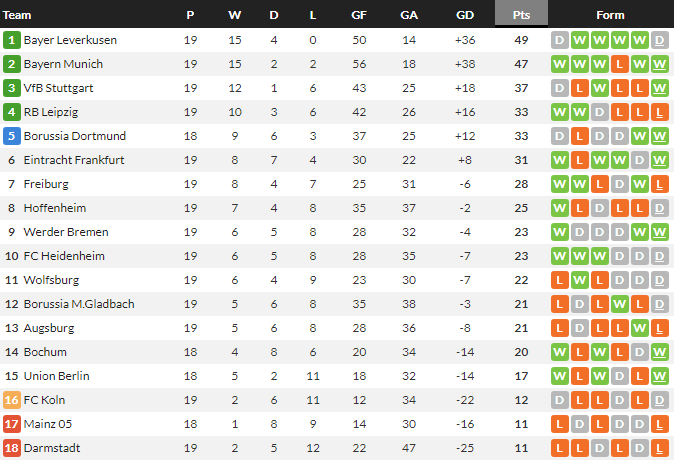674x461 pixels.
Task: Click Borussia Dortmund's blue position 5 badge
Action: (x=12, y=136)
